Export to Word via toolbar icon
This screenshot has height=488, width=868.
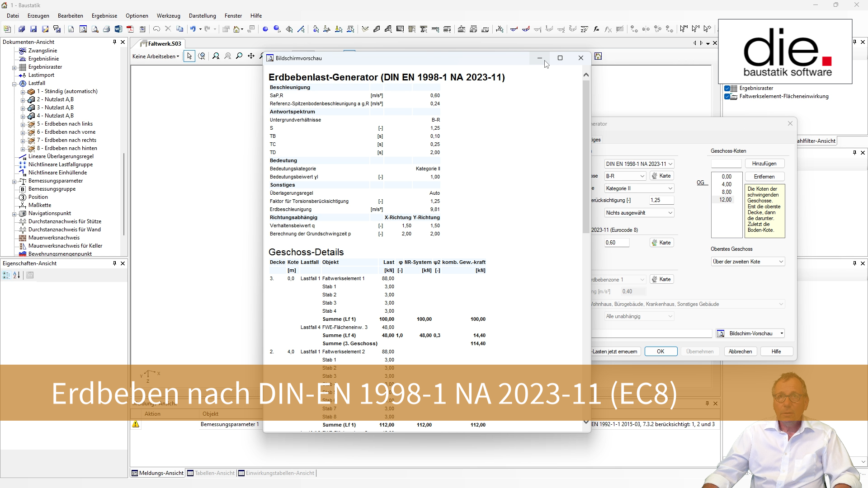[x=118, y=29]
